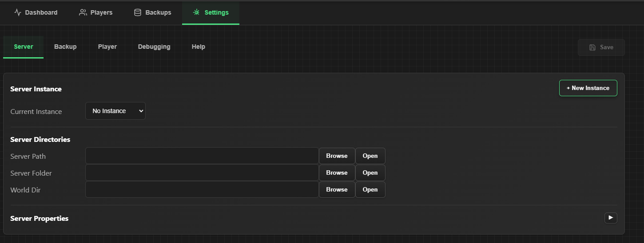Open the Backups tab
This screenshot has width=644, height=243.
[152, 12]
